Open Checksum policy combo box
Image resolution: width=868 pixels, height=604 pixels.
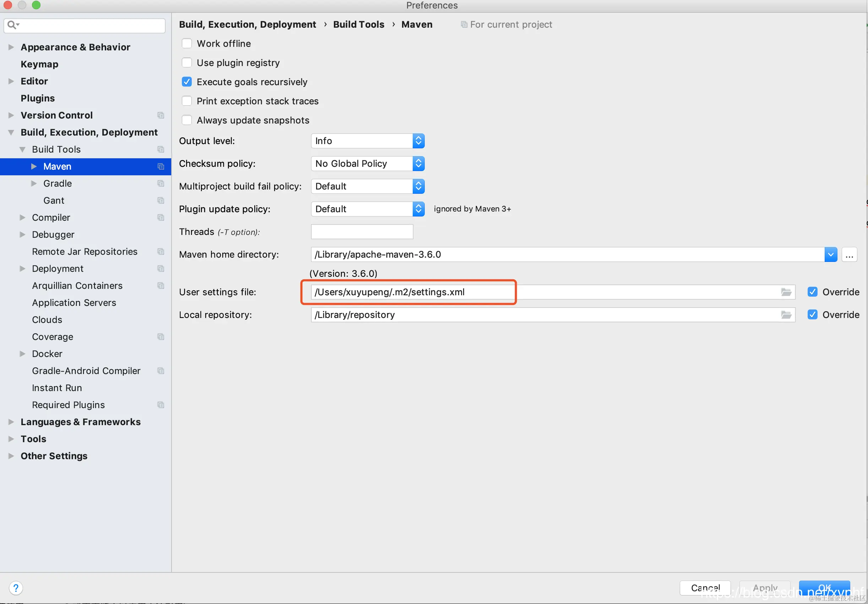pos(368,164)
